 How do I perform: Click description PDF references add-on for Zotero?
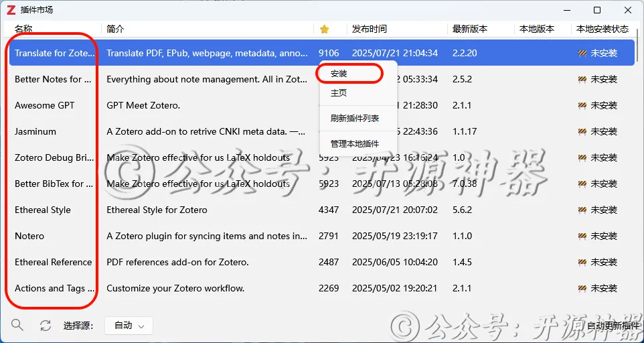(177, 262)
